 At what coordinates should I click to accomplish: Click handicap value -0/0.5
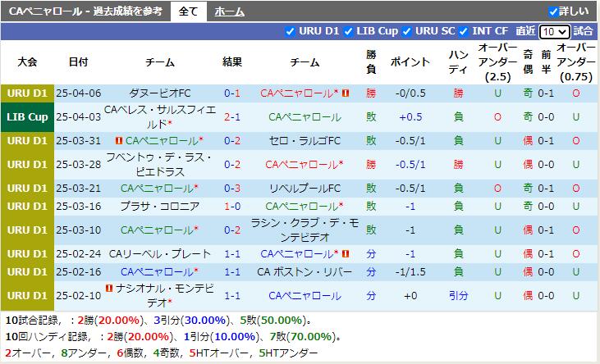410,93
